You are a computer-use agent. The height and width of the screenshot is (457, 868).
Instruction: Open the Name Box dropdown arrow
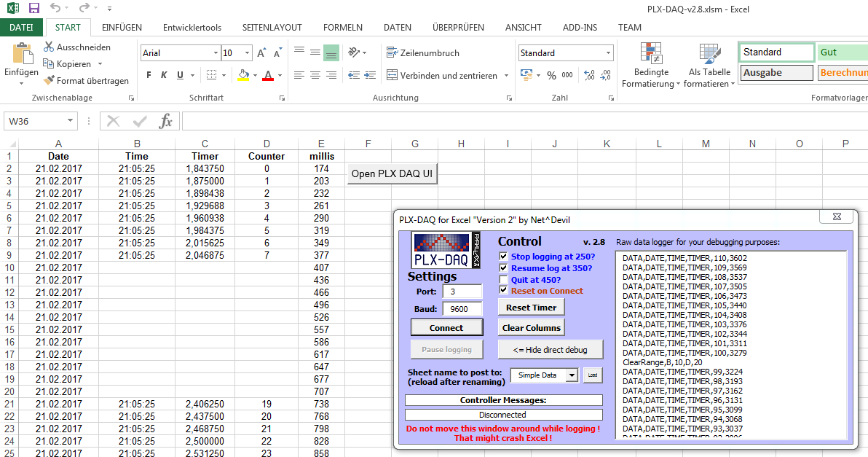click(70, 121)
